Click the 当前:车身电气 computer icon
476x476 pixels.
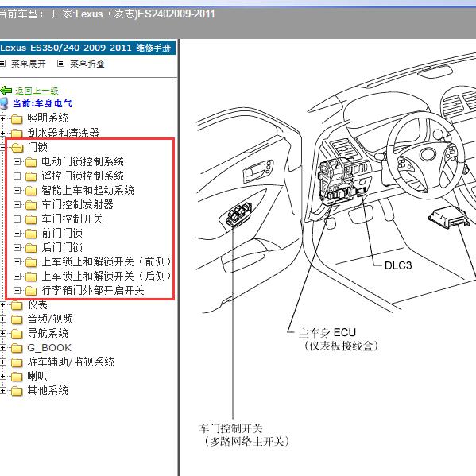tap(4, 103)
